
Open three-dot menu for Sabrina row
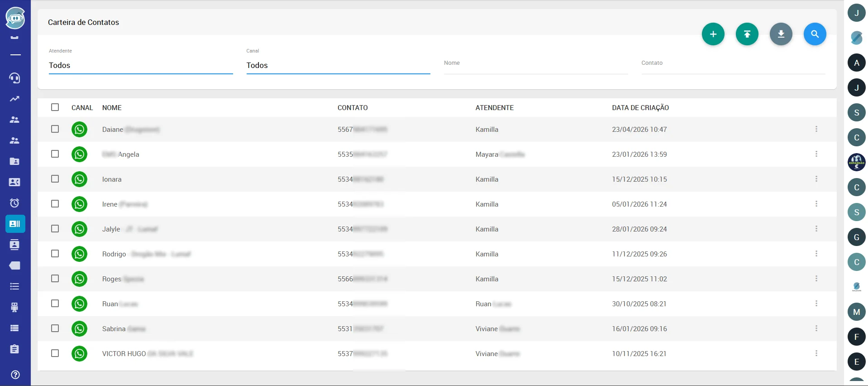816,328
